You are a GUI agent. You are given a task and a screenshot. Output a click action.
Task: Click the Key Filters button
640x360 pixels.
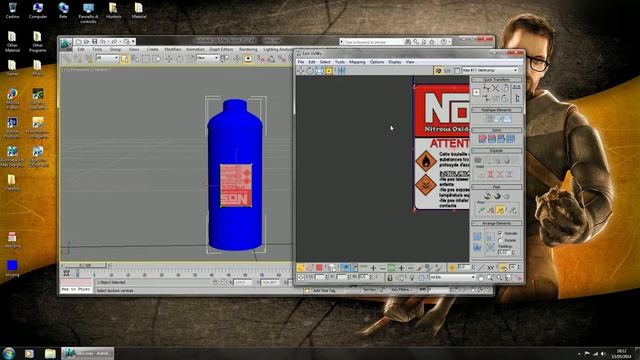tap(400, 290)
